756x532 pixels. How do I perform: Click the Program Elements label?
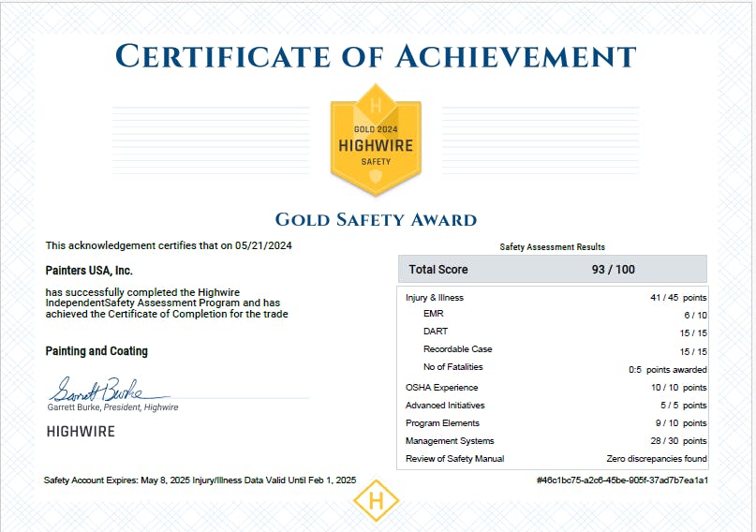(x=442, y=423)
